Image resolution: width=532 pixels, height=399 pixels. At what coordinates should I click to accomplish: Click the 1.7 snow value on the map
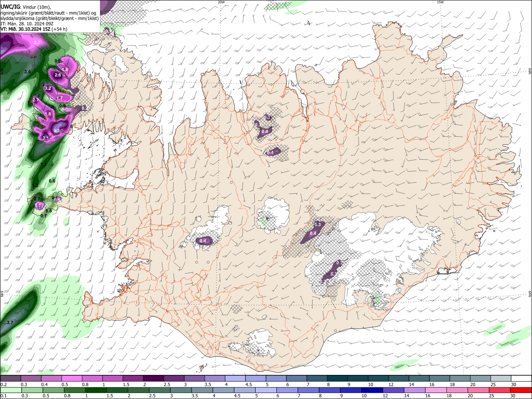(59, 98)
